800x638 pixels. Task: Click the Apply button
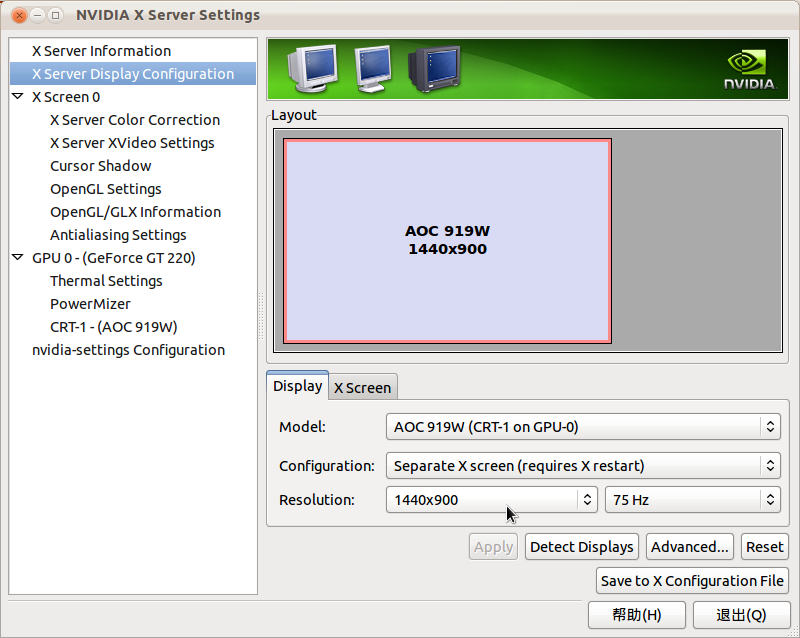coord(493,547)
